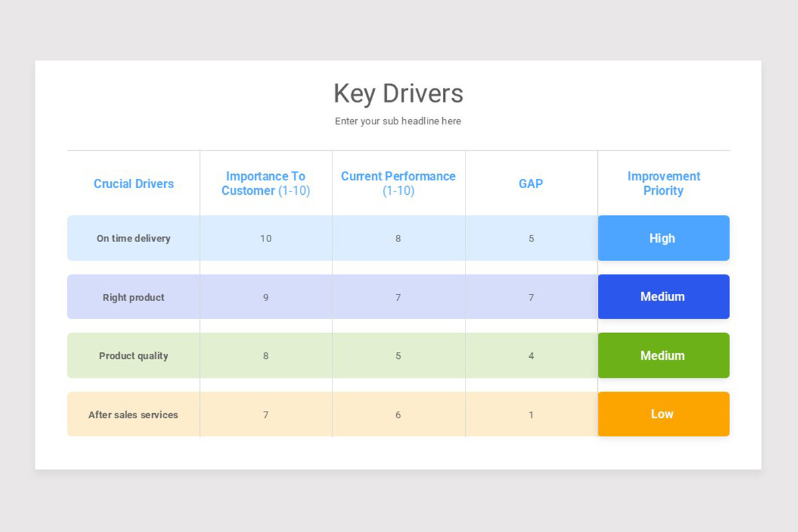Click the orange Low priority button
The width and height of the screenshot is (798, 532).
(x=663, y=414)
